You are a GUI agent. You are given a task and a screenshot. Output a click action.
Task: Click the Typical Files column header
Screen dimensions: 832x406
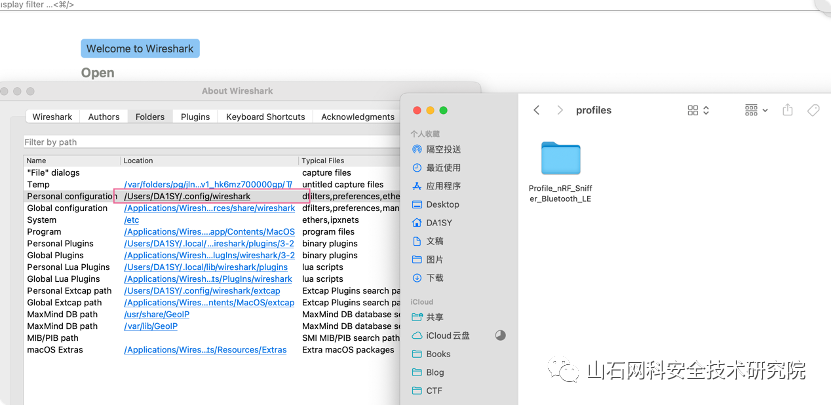pyautogui.click(x=350, y=160)
